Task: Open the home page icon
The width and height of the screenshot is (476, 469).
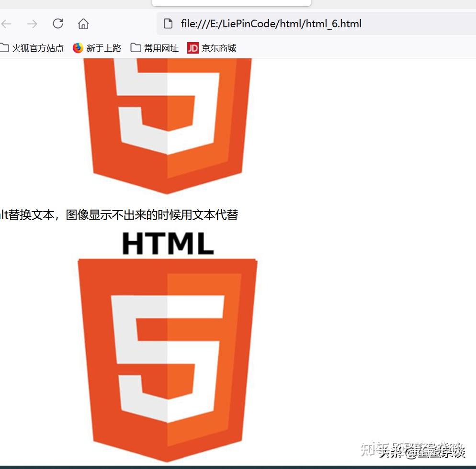Action: (x=83, y=23)
